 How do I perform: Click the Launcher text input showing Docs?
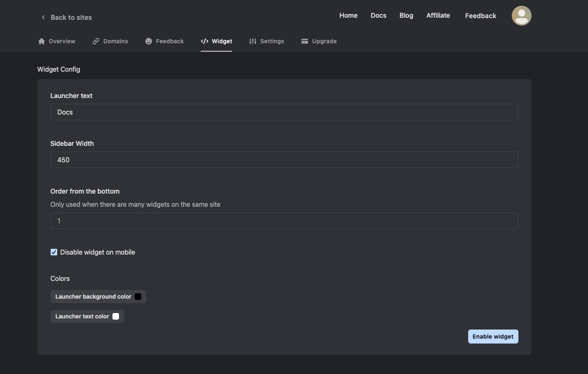(x=284, y=112)
